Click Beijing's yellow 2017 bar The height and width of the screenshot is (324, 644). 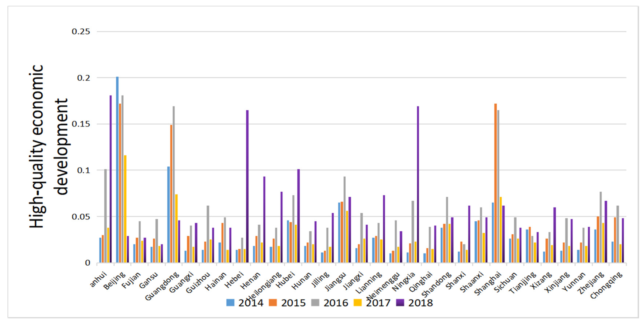coord(125,209)
